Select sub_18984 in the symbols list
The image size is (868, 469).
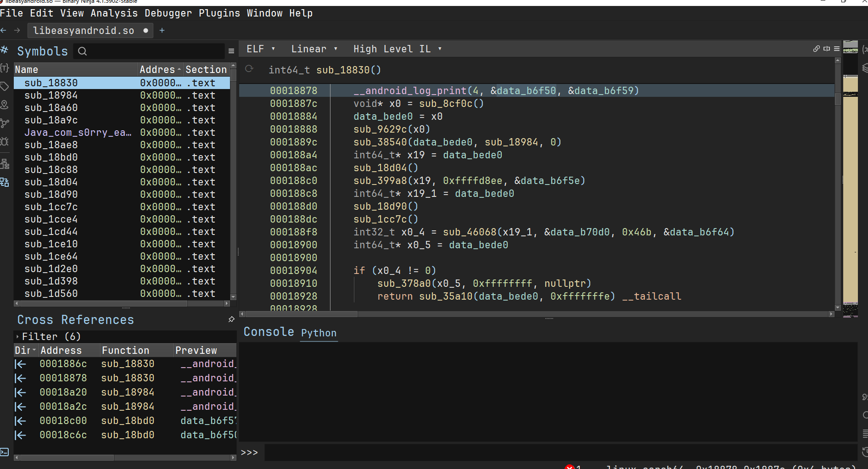click(122, 95)
